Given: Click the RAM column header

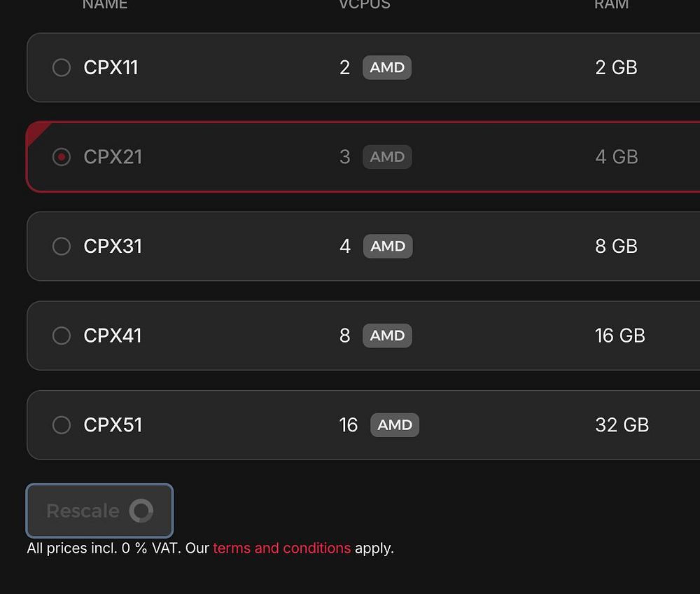Looking at the screenshot, I should (x=612, y=4).
